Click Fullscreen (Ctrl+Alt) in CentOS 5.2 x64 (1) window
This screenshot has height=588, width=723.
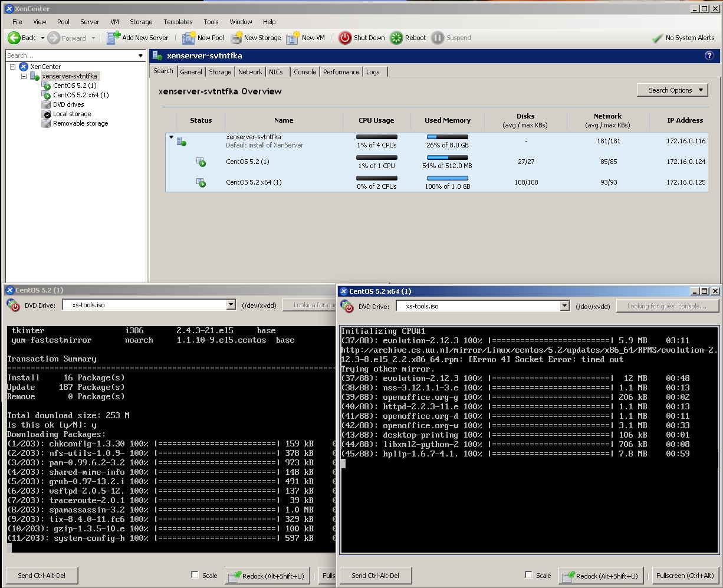point(685,576)
